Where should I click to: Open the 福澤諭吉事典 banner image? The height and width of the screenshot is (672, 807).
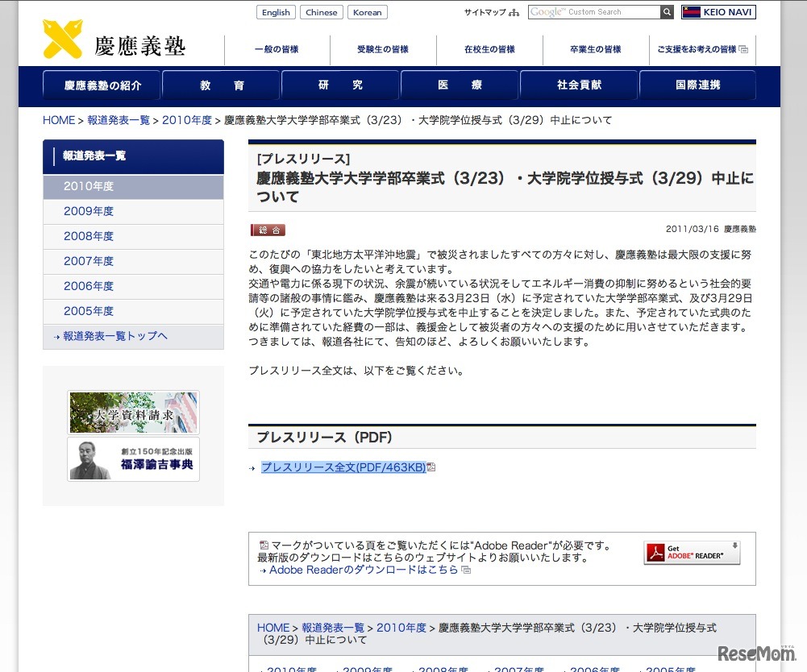click(x=133, y=459)
